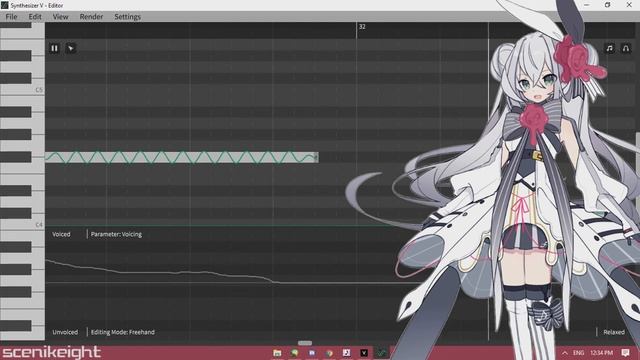Open File Explorer from the taskbar
The height and width of the screenshot is (360, 640).
[x=277, y=353]
